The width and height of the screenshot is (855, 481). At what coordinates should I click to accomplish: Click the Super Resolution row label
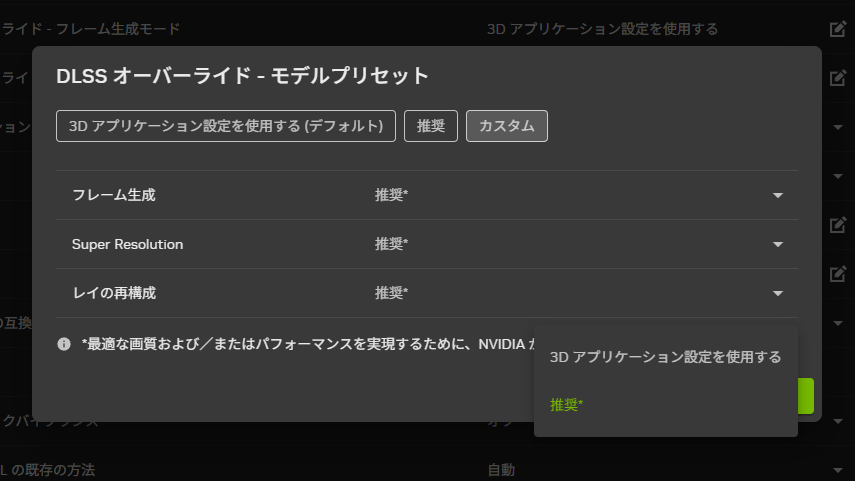point(127,244)
